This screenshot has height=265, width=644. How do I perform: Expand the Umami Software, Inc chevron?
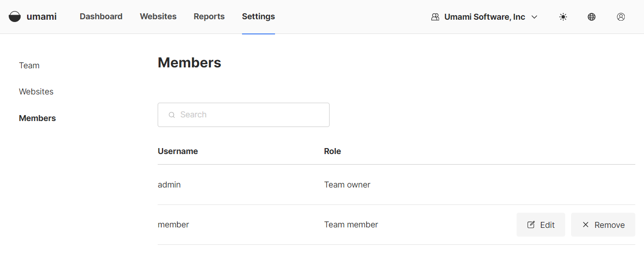(x=534, y=17)
